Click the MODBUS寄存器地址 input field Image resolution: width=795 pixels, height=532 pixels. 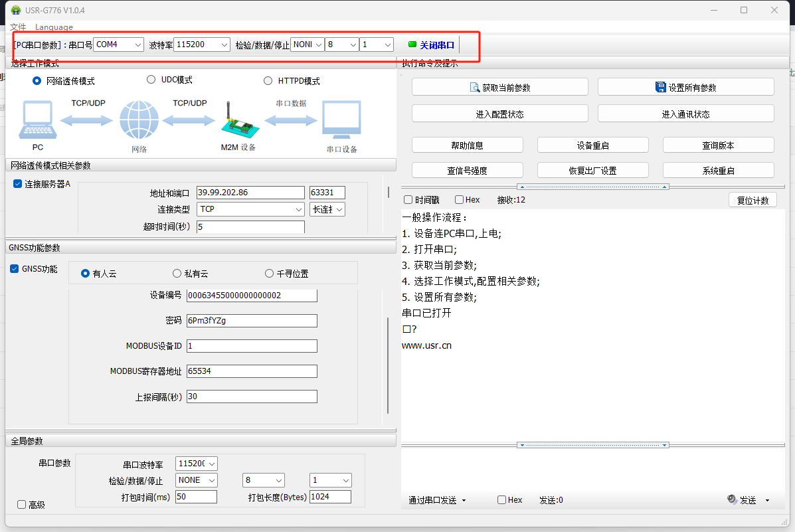[x=251, y=371]
